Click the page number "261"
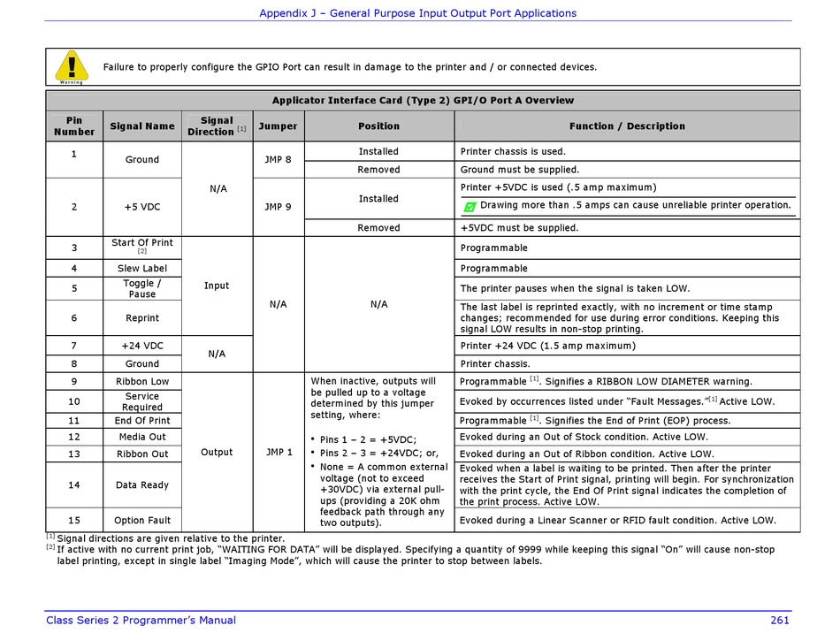 [x=780, y=620]
